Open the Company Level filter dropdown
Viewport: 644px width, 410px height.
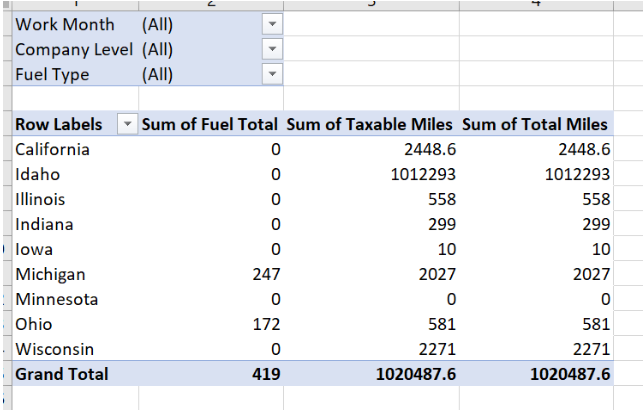point(272,49)
